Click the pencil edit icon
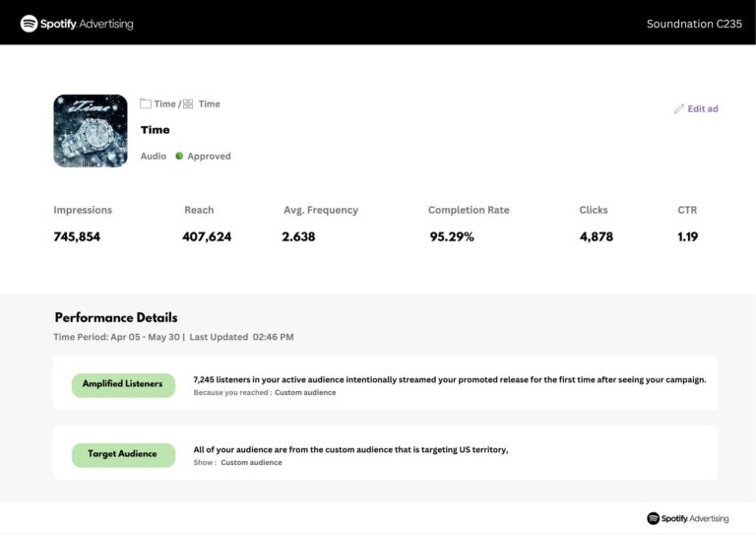This screenshot has width=756, height=535. 679,109
